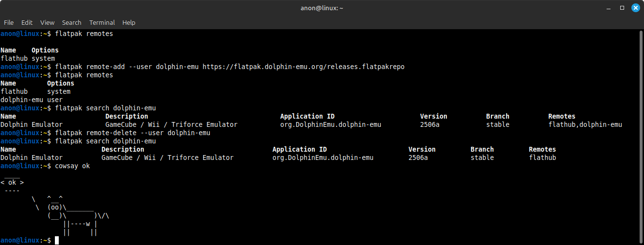Open the View menu

(47, 22)
